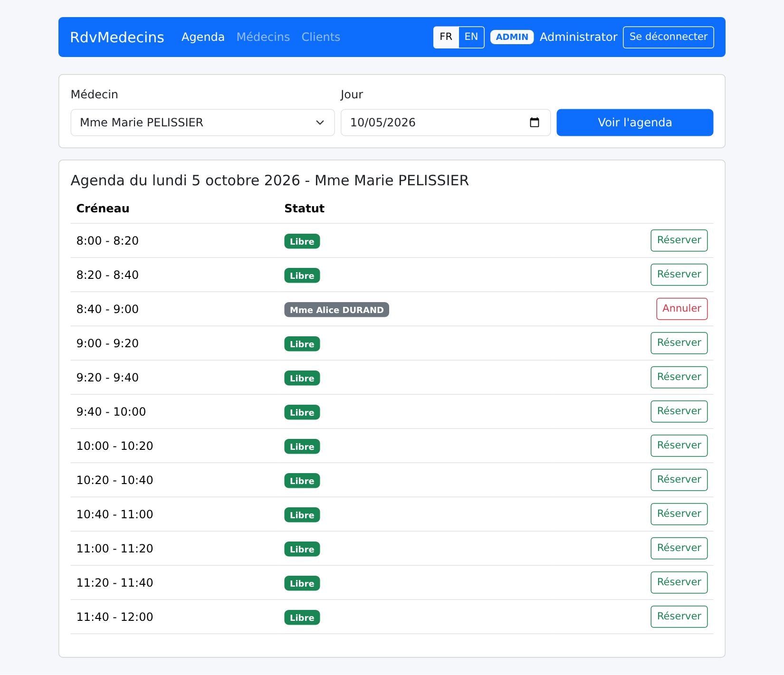Reserve the 9:20 - 9:40 slot
784x675 pixels.
pyautogui.click(x=679, y=377)
